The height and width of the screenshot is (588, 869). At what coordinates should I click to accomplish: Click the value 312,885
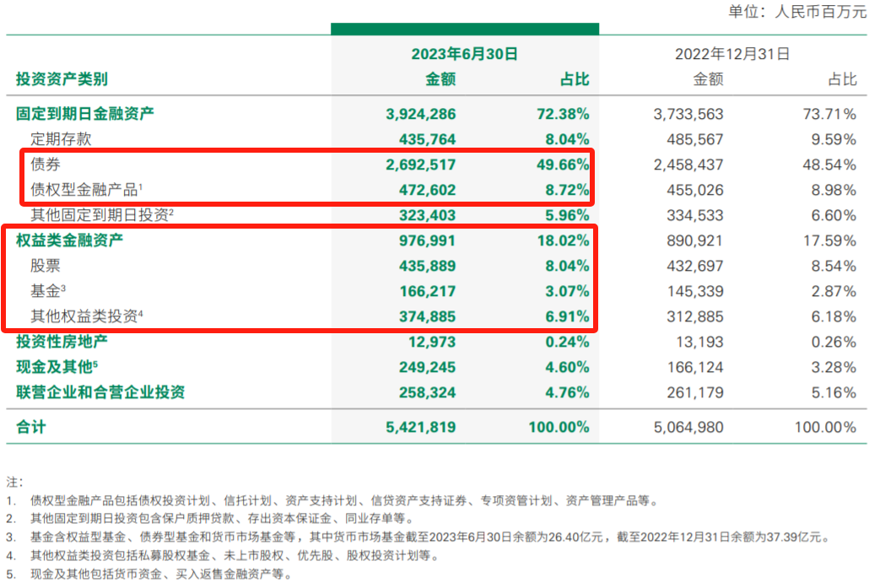pyautogui.click(x=695, y=317)
